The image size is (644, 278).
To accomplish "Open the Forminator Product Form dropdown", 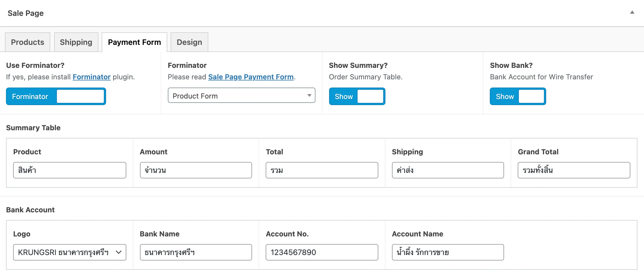I will pyautogui.click(x=241, y=95).
